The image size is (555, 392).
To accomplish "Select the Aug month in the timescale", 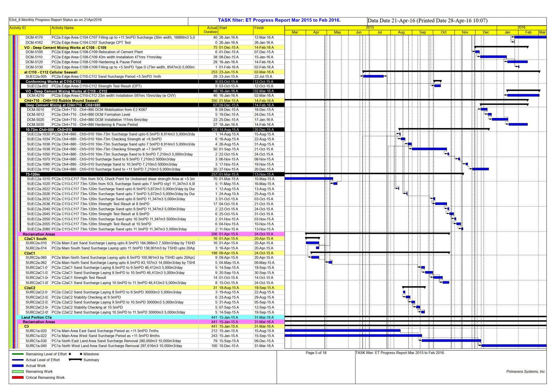I will click(x=401, y=32).
